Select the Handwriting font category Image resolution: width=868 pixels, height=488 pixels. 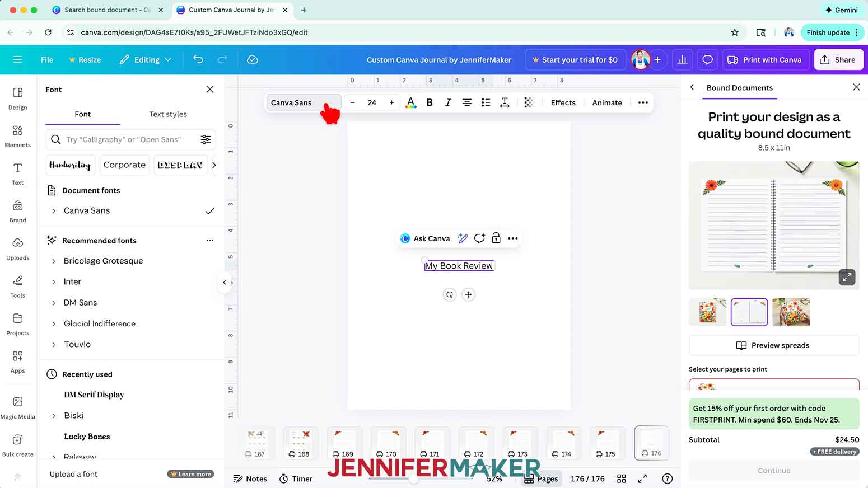69,165
